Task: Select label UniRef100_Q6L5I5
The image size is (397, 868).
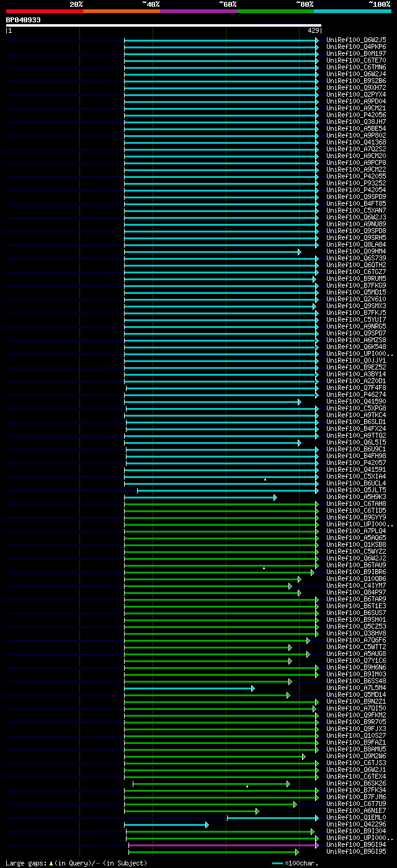Action: tap(356, 442)
